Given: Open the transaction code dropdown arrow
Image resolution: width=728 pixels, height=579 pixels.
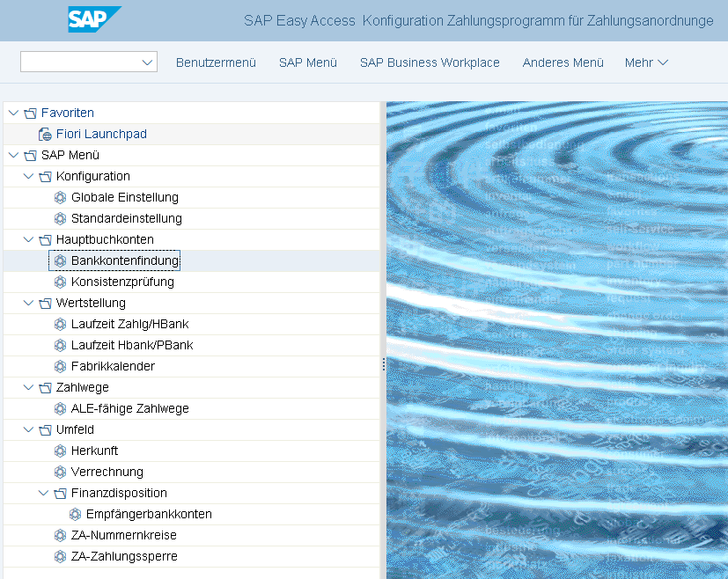Looking at the screenshot, I should coord(147,62).
